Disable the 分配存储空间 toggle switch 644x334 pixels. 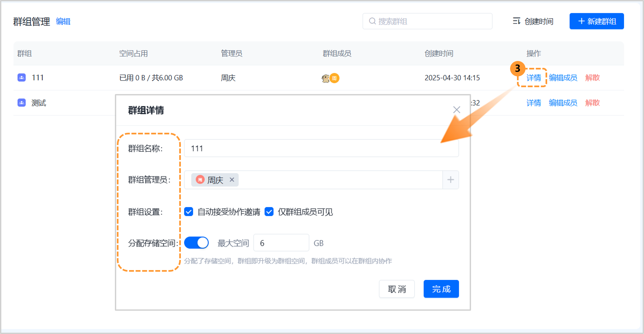click(x=196, y=243)
